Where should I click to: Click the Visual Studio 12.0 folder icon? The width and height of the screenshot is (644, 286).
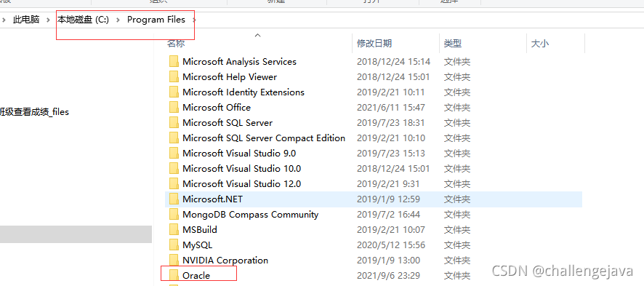click(174, 183)
